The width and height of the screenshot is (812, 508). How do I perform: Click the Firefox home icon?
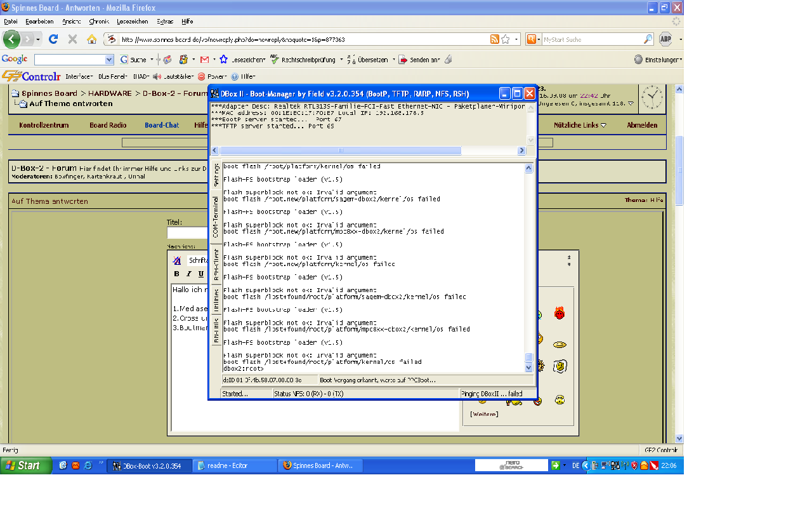(91, 39)
